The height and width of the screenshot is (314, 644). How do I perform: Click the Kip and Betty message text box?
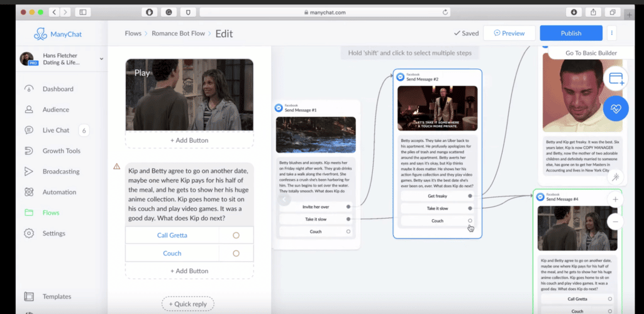point(189,195)
